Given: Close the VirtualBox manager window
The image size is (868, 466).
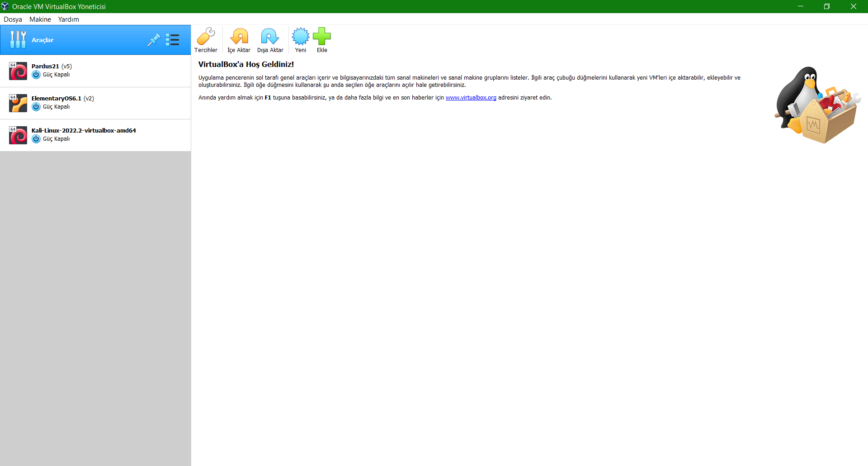Looking at the screenshot, I should pos(854,6).
